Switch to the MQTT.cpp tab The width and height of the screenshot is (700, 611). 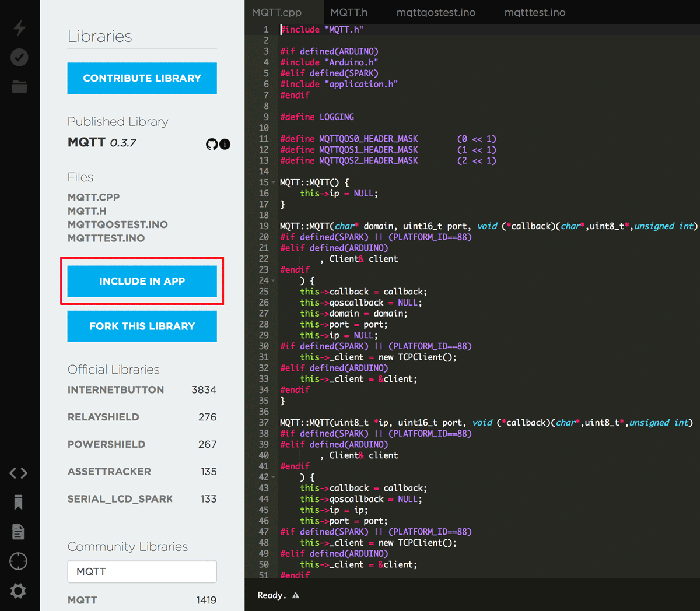point(276,12)
